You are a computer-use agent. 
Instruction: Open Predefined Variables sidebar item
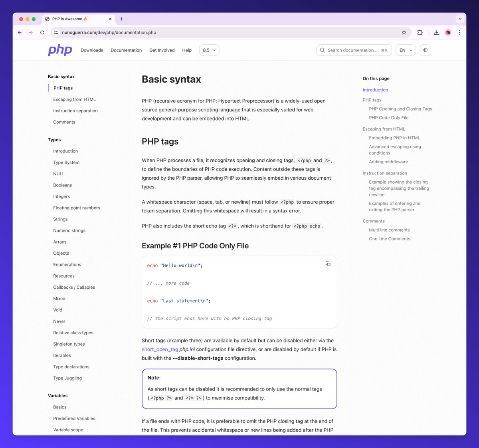[x=74, y=418]
